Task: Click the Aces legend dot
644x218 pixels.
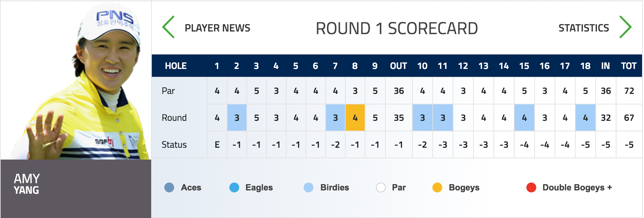Action: (169, 187)
